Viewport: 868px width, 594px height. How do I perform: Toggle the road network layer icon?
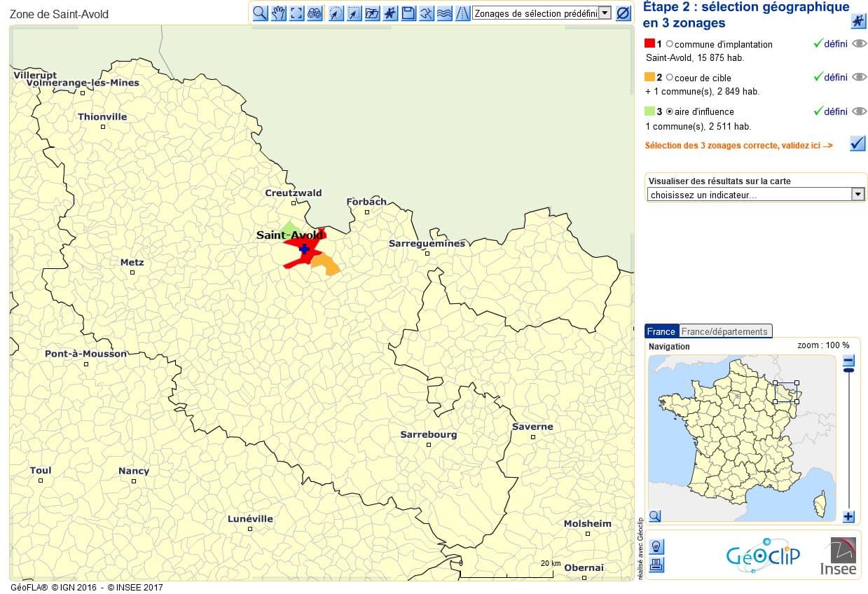(463, 13)
